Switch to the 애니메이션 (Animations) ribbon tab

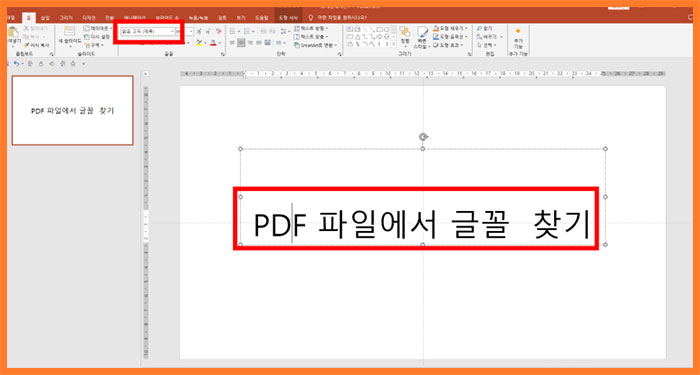click(134, 18)
